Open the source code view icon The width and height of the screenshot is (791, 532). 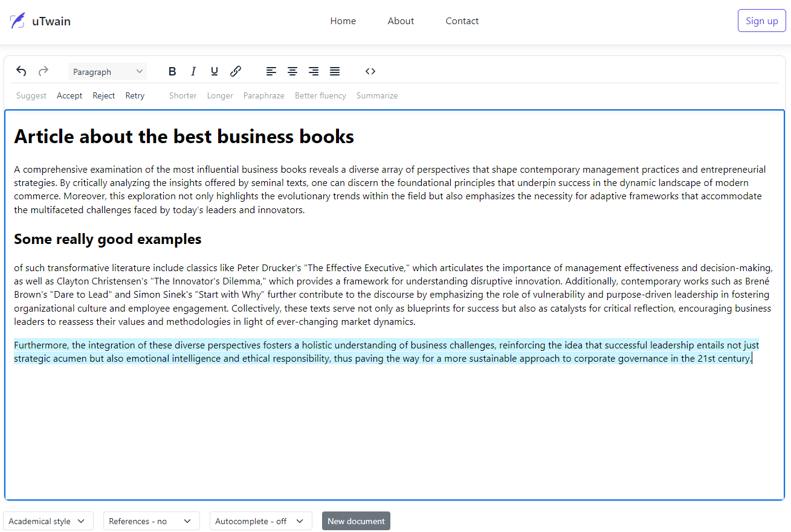[x=370, y=71]
